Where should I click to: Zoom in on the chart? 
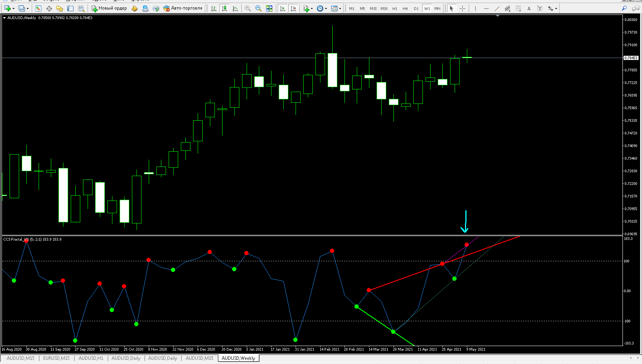pos(248,8)
